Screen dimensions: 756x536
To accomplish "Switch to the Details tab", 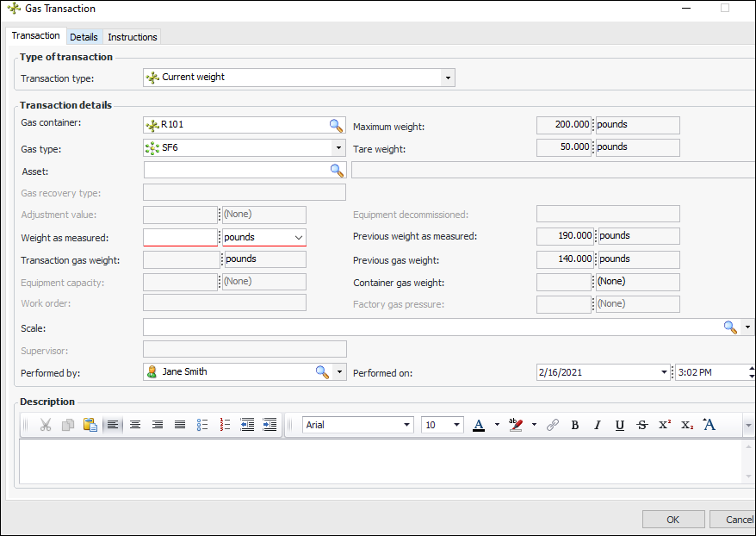I will tap(84, 37).
